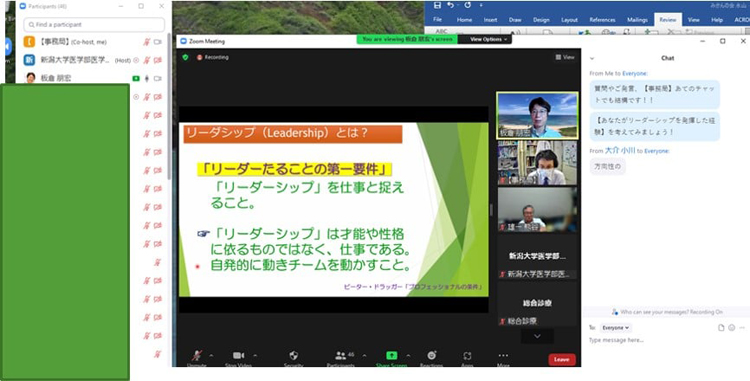
Task: Click the green Share Screen icon
Action: [392, 355]
